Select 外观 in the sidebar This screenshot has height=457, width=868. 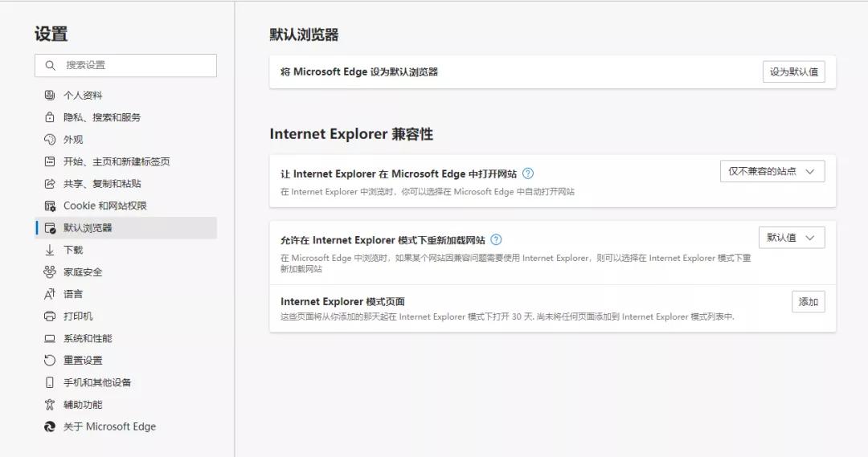pyautogui.click(x=126, y=140)
